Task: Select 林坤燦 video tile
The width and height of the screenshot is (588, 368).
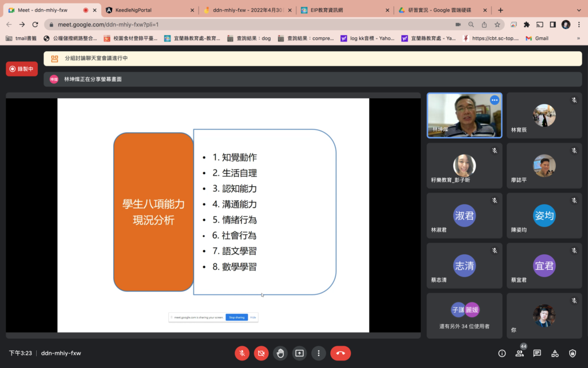Action: 464,115
